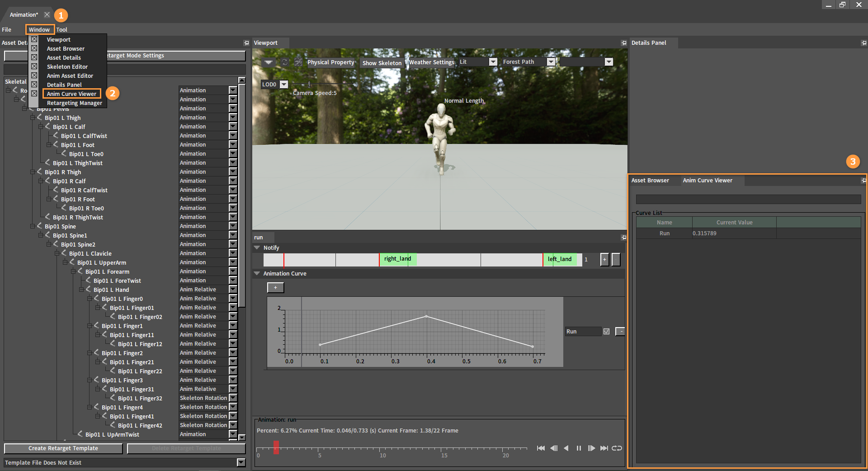
Task: Switch to the Asset Browser tab
Action: pos(650,180)
